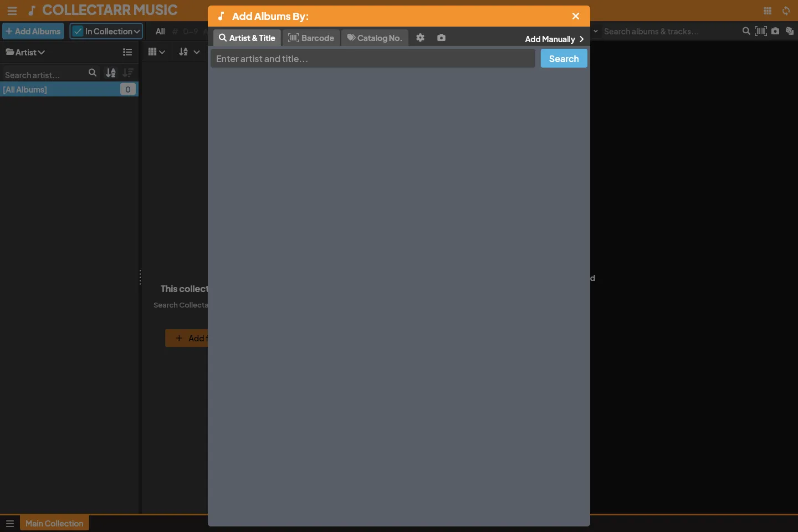The width and height of the screenshot is (798, 532).
Task: Select the [All Albums] row
Action: click(69, 89)
